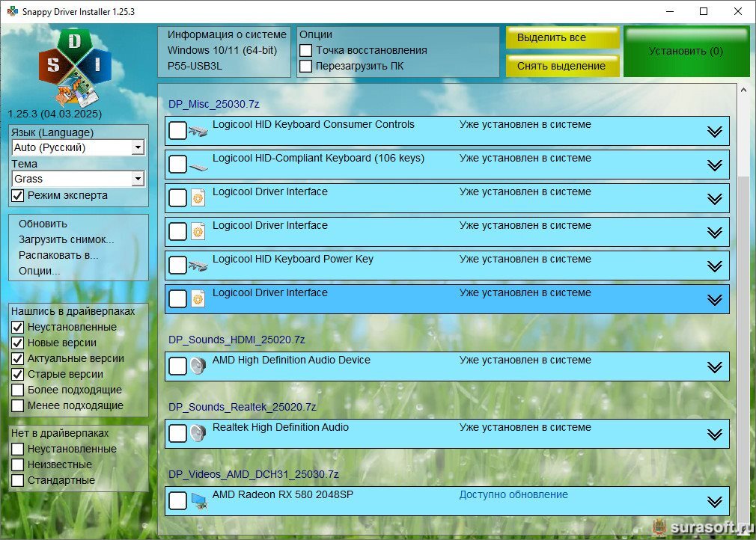Open Загрузить снимок... menu item
This screenshot has width=756, height=540.
(x=67, y=239)
